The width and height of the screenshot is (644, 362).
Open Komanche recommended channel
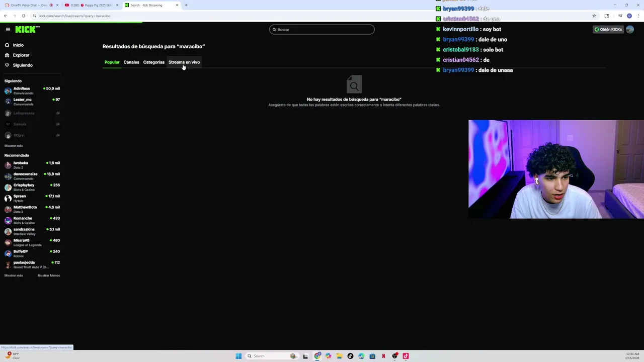point(32,220)
